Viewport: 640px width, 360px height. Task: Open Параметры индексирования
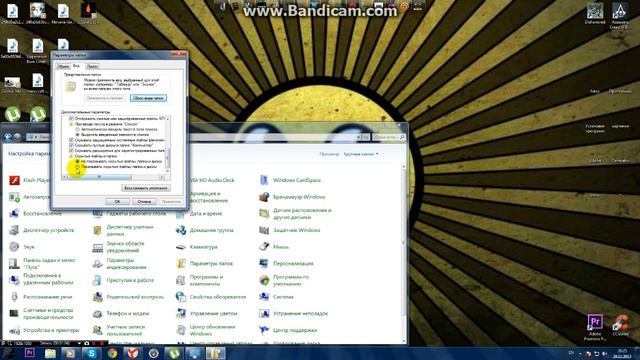119,264
